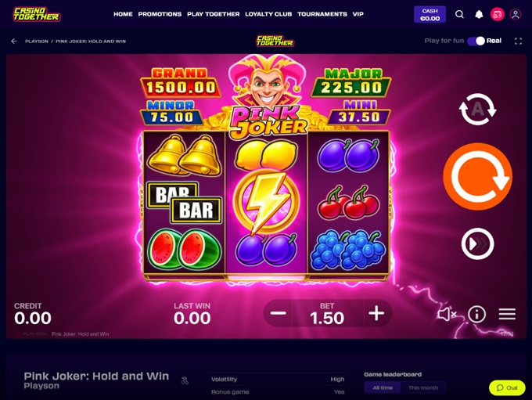This screenshot has width=532, height=400.
Task: Toggle Play for fun / Real switch
Action: 476,41
